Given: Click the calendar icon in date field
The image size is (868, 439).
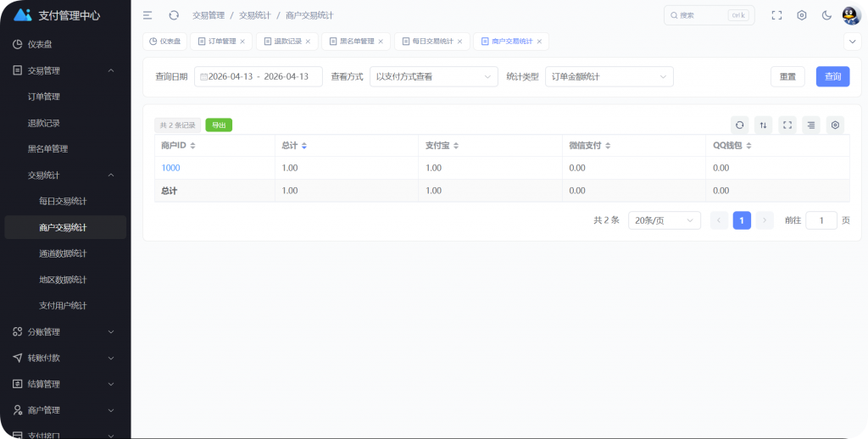Looking at the screenshot, I should pos(203,77).
